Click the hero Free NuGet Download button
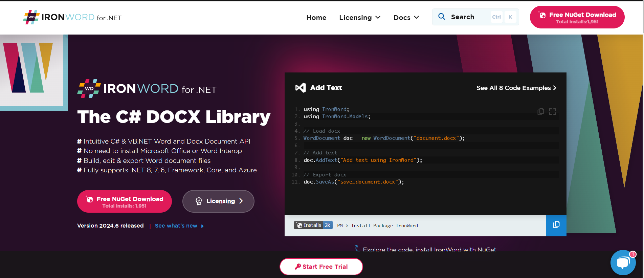The image size is (644, 278). [125, 201]
